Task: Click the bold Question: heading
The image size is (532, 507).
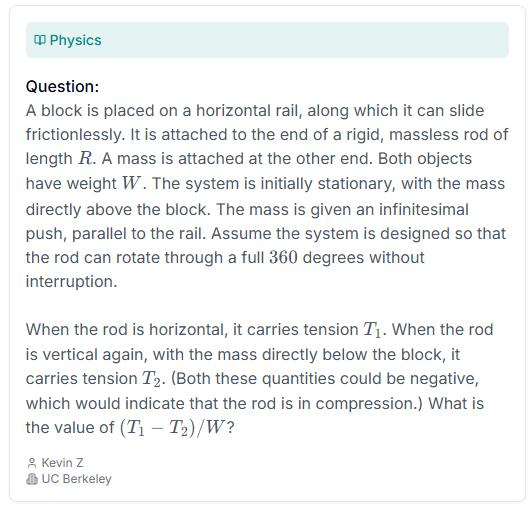Action: pos(62,87)
